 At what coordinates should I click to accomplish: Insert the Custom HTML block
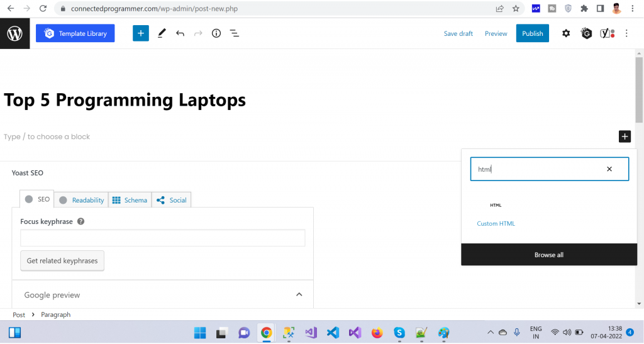tap(496, 214)
